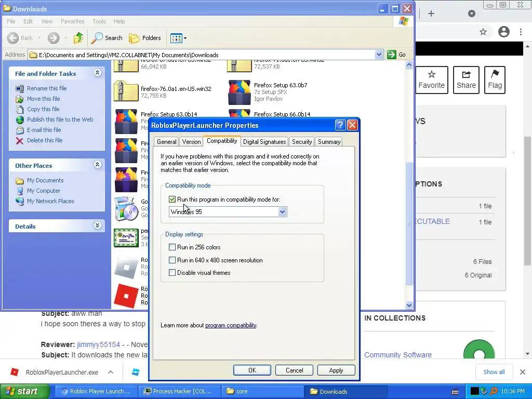The height and width of the screenshot is (399, 532).
Task: Switch to the Version tab
Action: click(x=191, y=142)
